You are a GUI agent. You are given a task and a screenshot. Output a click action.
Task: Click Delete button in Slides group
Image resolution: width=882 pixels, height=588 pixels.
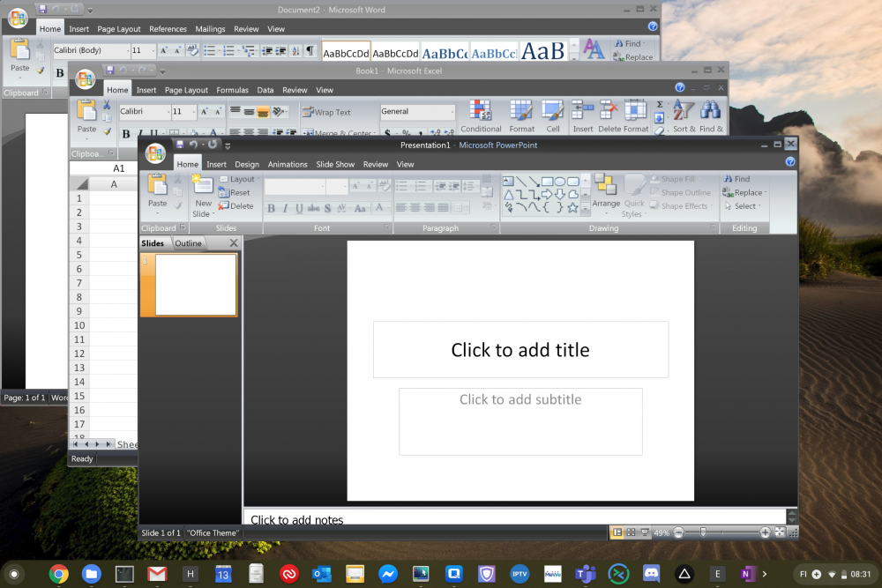pos(236,205)
